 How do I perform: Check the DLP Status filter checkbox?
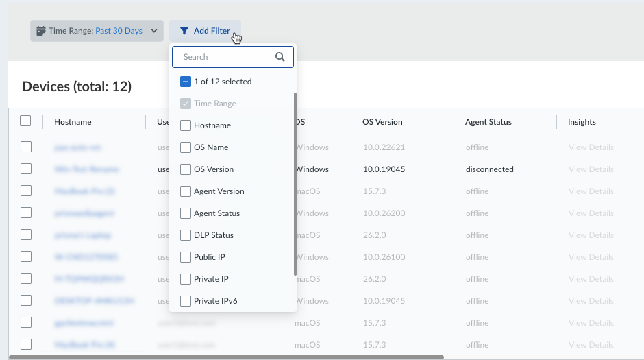tap(186, 235)
